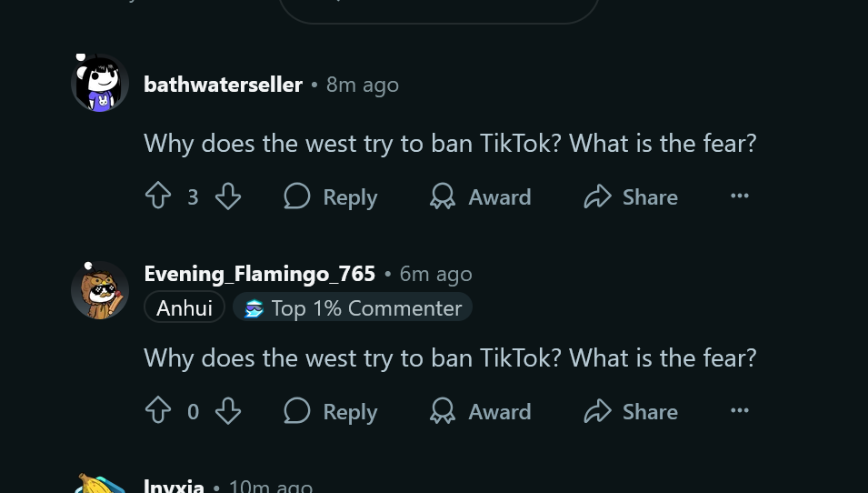Screen dimensions: 868x493
Task: Open Inyxia's username at the bottom
Action: (174, 487)
